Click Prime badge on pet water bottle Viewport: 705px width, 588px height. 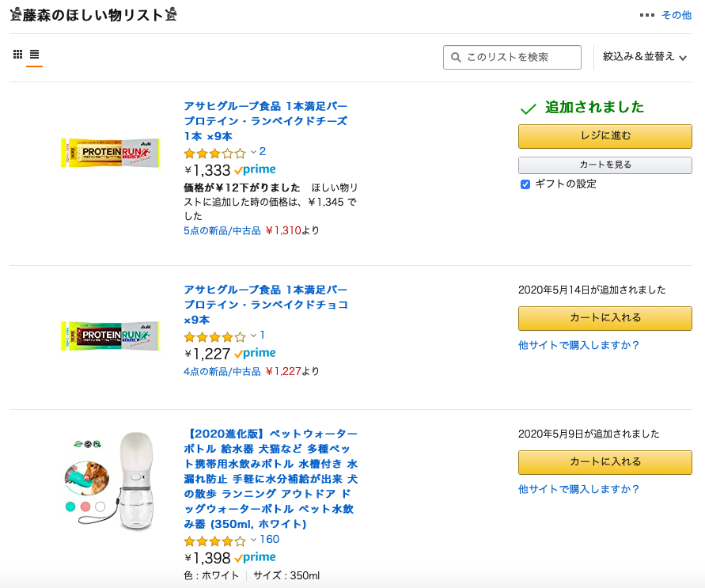[x=255, y=558]
